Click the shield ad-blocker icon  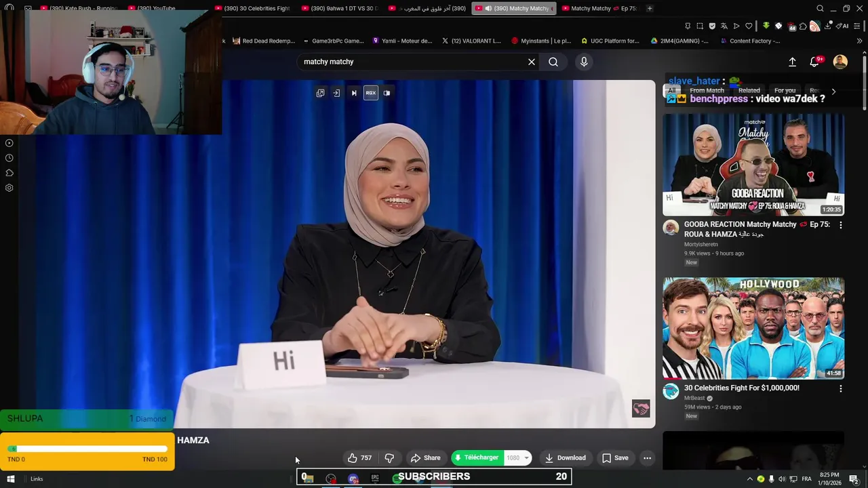coord(712,26)
